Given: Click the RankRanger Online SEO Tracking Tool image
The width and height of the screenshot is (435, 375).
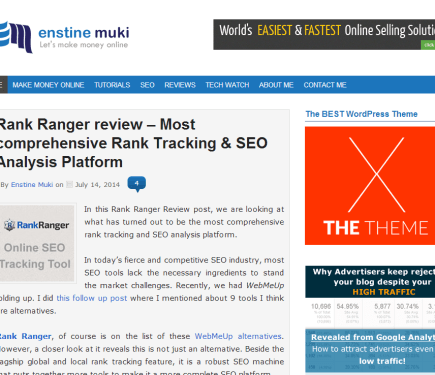Looking at the screenshot, I should pos(37,243).
